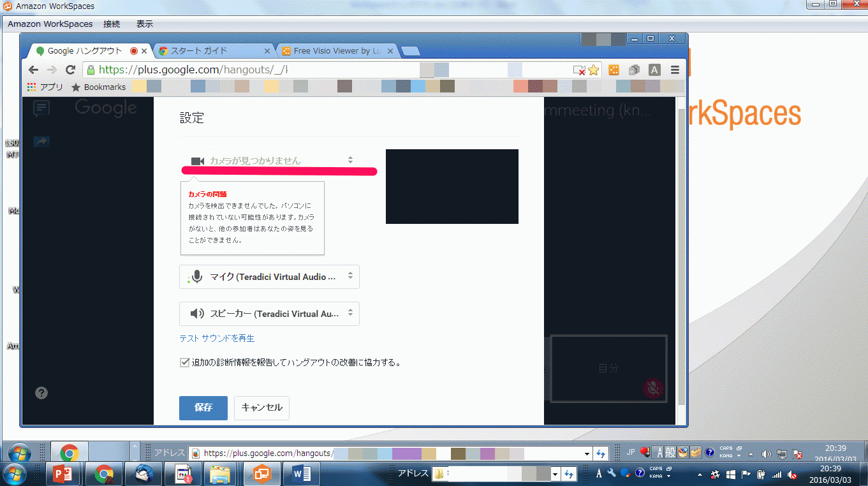Open the スピーカー speaker device dropdown
This screenshot has width=868, height=486.
[270, 314]
